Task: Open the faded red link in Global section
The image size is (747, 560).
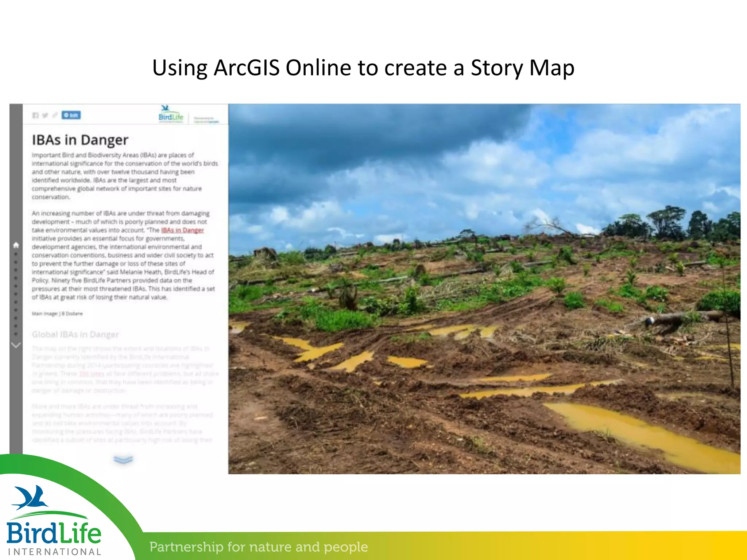Action: coord(92,374)
